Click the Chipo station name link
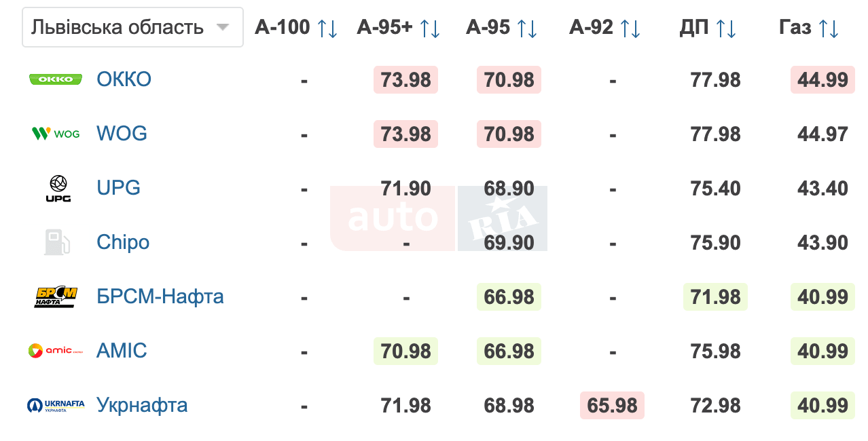868x441 pixels. click(x=123, y=242)
